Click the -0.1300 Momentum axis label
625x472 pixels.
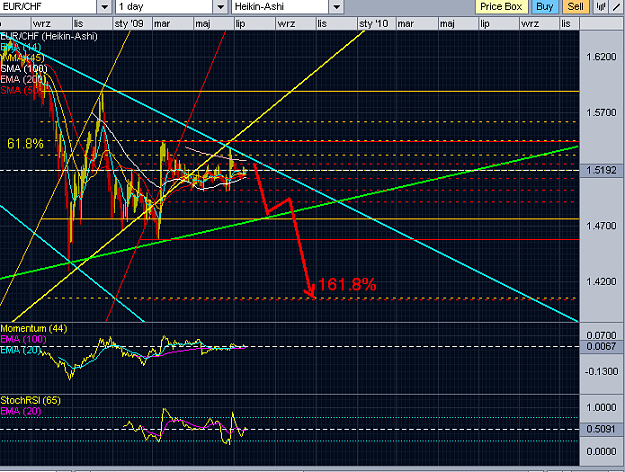(x=601, y=372)
